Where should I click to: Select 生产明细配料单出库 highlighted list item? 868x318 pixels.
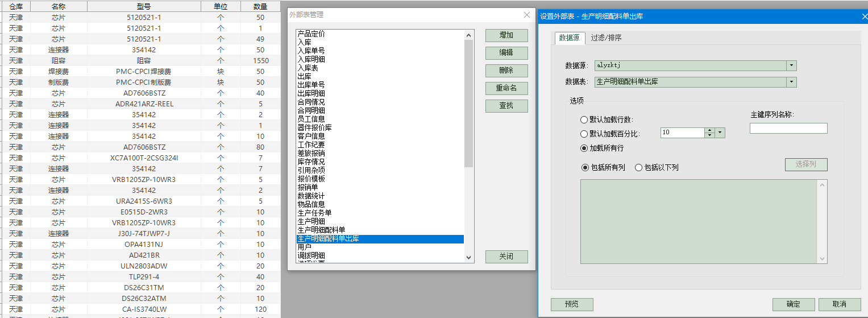click(x=380, y=239)
